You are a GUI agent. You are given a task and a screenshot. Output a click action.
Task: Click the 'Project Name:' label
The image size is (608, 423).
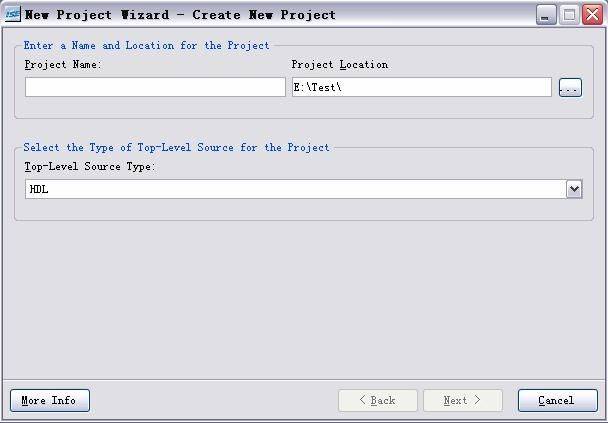63,64
